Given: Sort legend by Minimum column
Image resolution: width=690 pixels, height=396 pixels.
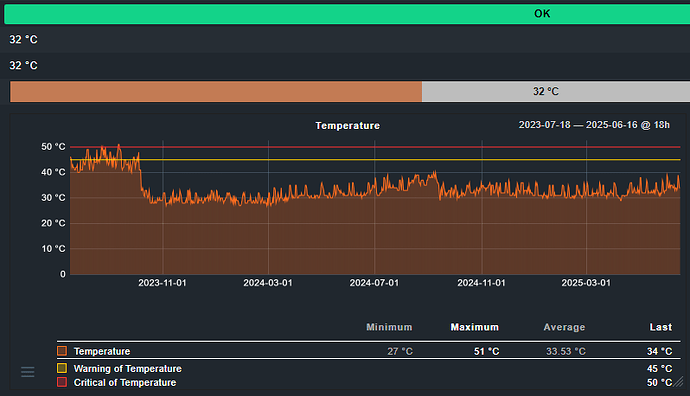Looking at the screenshot, I should click(389, 327).
